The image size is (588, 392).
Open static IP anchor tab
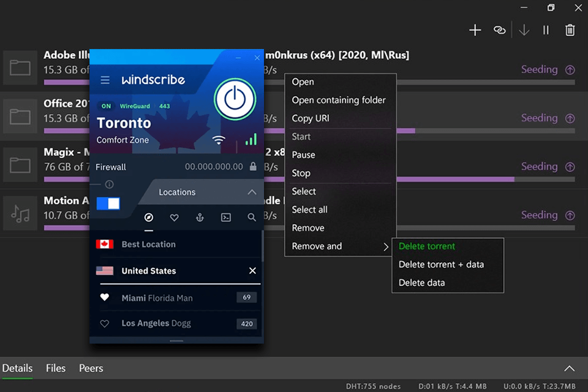click(200, 217)
